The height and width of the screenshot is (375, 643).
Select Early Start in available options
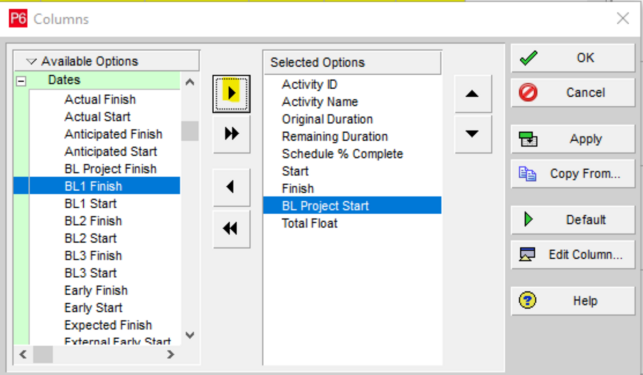93,308
